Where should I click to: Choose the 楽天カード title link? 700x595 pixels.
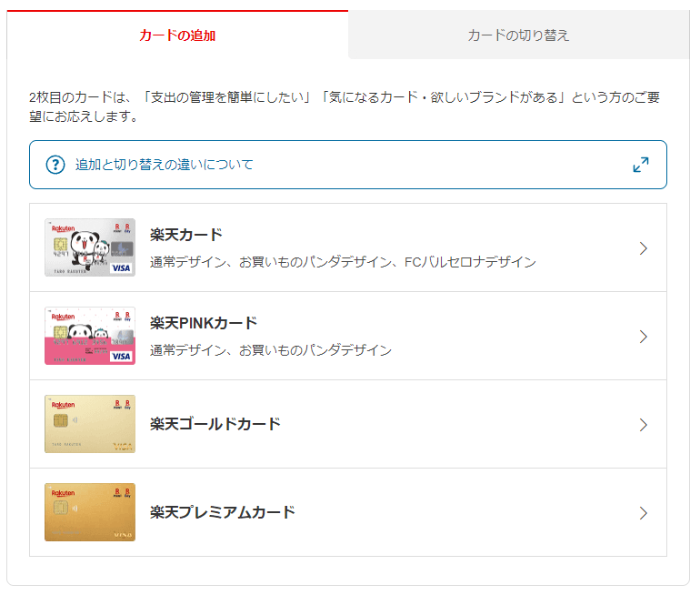[186, 235]
